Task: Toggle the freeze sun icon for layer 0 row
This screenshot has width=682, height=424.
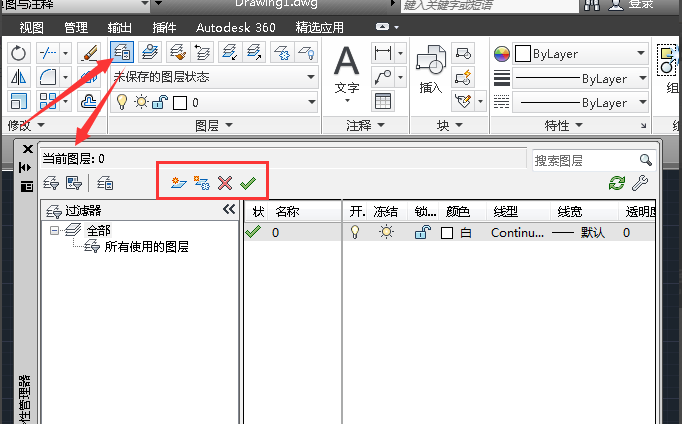Action: (386, 232)
